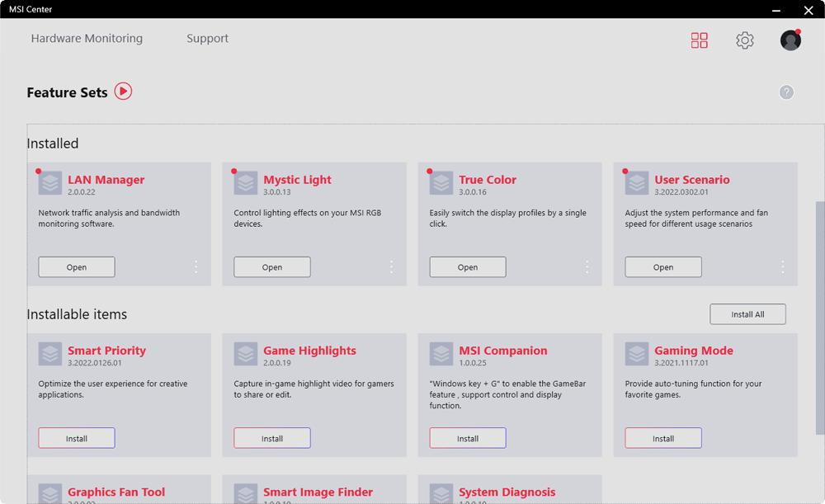Click the True Color layers icon
The width and height of the screenshot is (825, 504).
(x=441, y=183)
